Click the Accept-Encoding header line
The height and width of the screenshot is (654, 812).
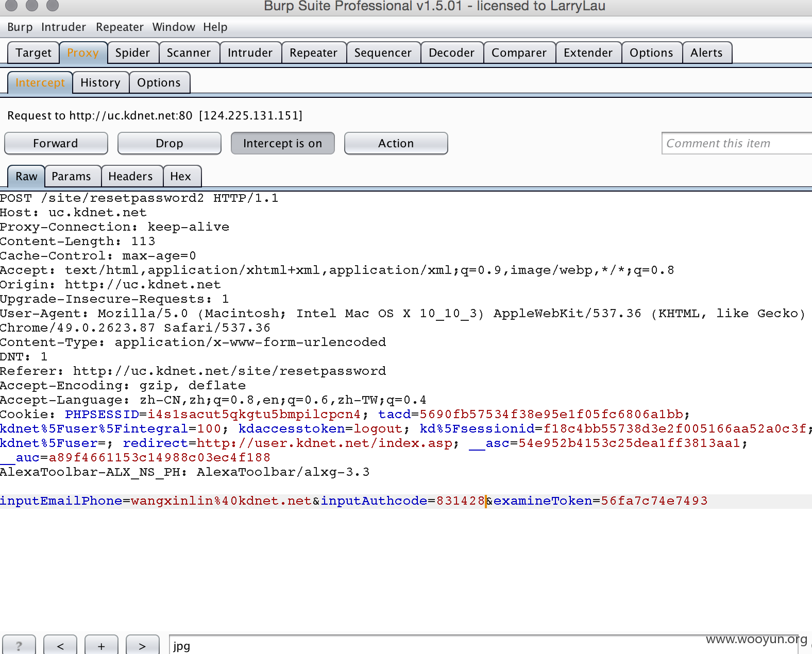tap(123, 386)
